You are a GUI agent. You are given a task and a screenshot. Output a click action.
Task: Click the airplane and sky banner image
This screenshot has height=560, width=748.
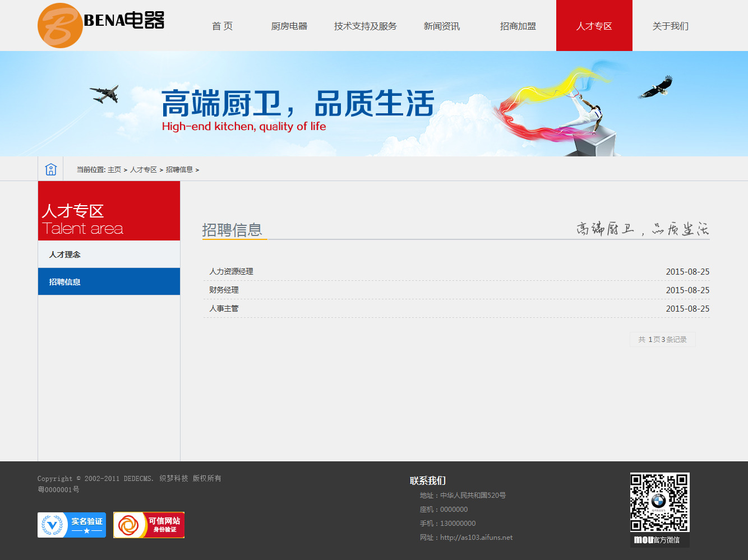click(374, 104)
